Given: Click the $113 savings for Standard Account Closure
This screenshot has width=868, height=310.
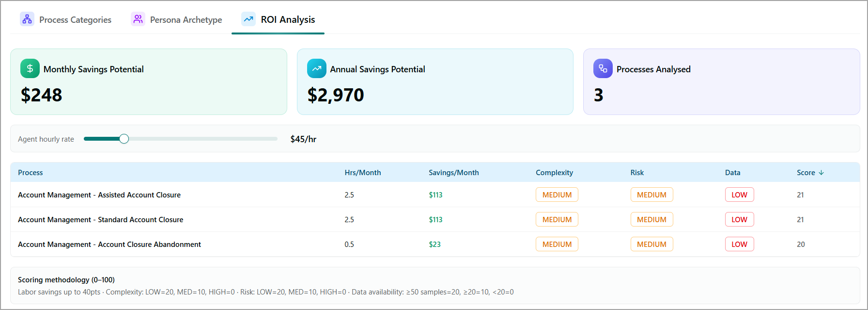Looking at the screenshot, I should pos(435,220).
